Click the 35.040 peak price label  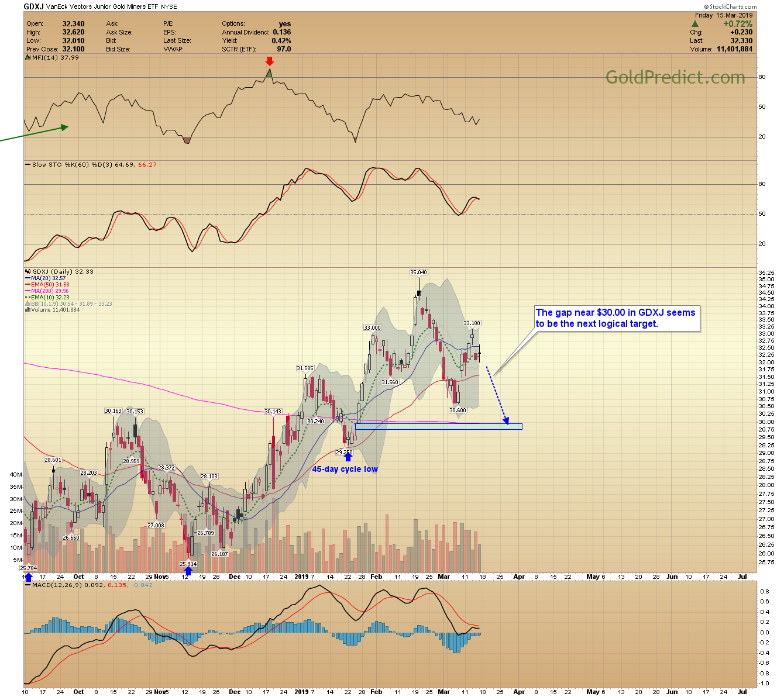pyautogui.click(x=418, y=272)
